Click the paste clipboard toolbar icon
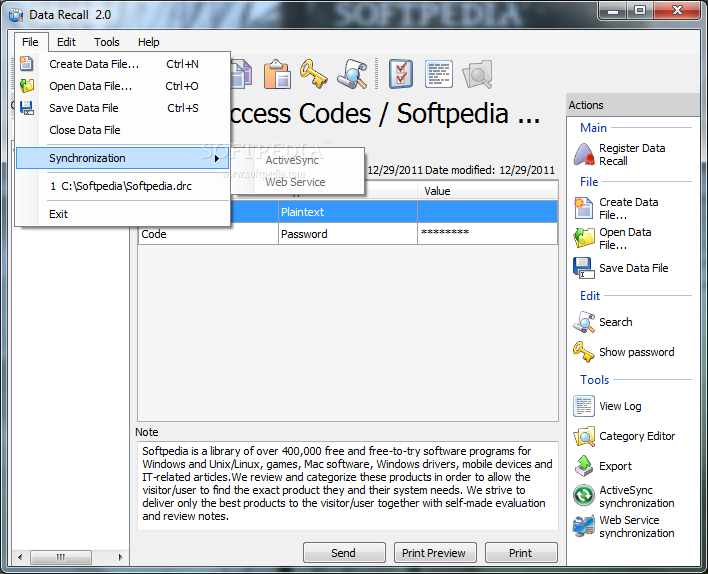 [x=277, y=74]
